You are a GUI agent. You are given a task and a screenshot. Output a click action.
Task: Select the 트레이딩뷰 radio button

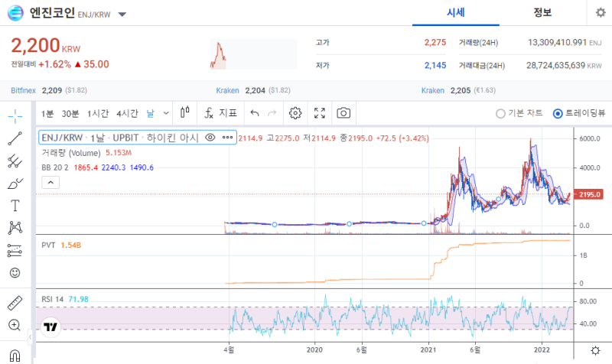[x=558, y=113]
